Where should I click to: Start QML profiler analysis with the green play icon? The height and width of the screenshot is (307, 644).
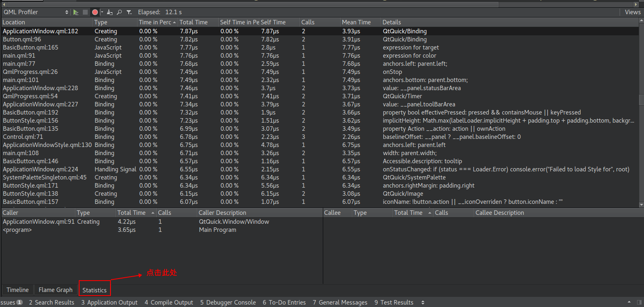pyautogui.click(x=76, y=12)
